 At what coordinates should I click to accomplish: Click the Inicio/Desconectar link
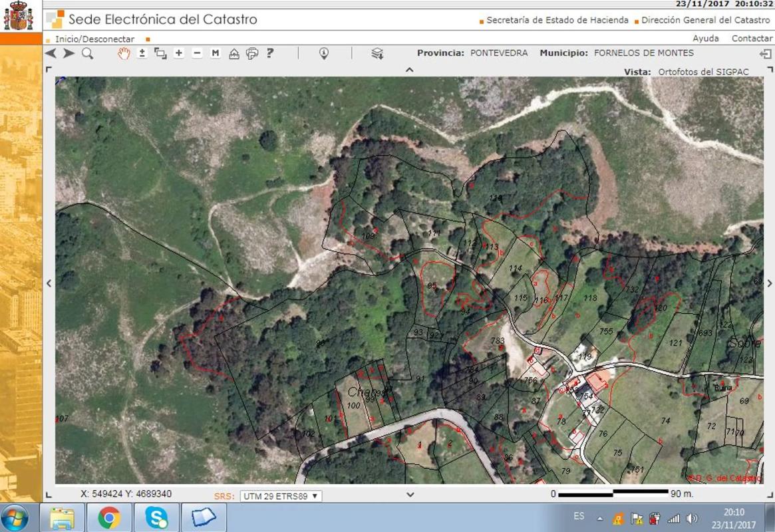pyautogui.click(x=94, y=39)
